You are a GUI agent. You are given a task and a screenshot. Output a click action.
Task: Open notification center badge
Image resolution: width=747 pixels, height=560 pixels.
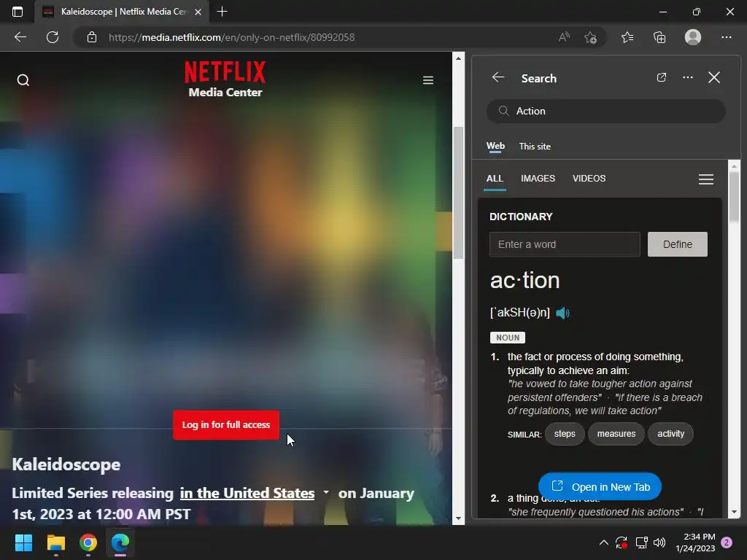(726, 542)
